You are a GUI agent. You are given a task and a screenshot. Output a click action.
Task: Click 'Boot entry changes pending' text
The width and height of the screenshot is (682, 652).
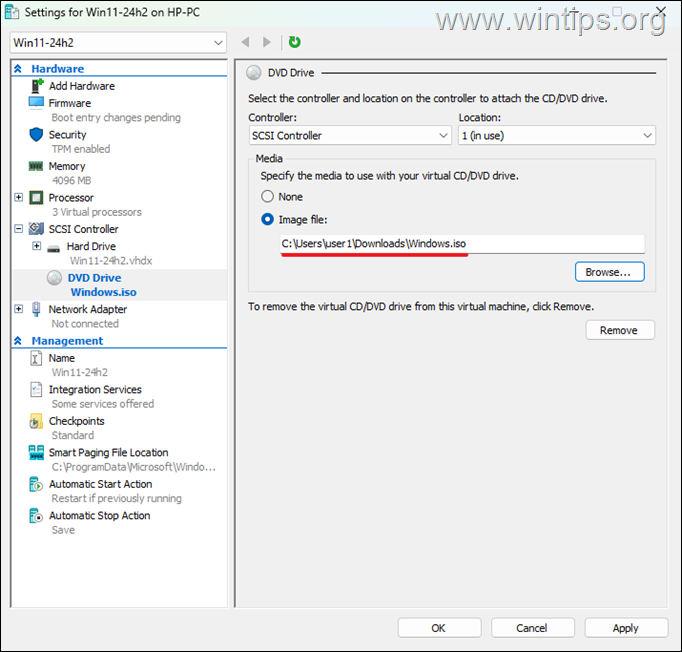[x=116, y=117]
